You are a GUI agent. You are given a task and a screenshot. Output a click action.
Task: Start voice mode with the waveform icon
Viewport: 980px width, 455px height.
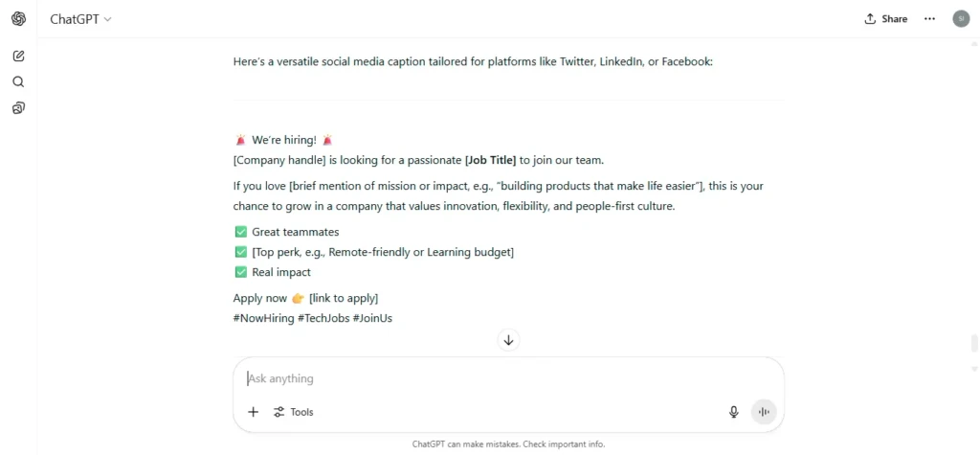point(763,412)
